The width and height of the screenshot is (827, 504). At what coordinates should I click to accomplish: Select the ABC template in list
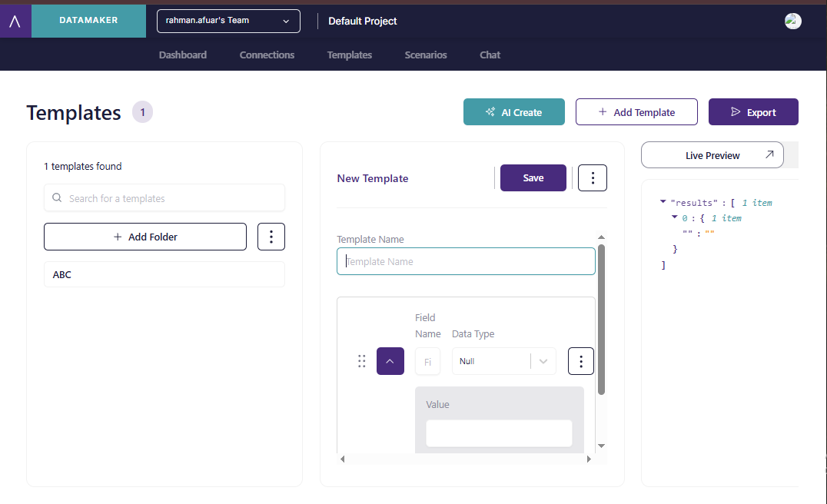[164, 274]
